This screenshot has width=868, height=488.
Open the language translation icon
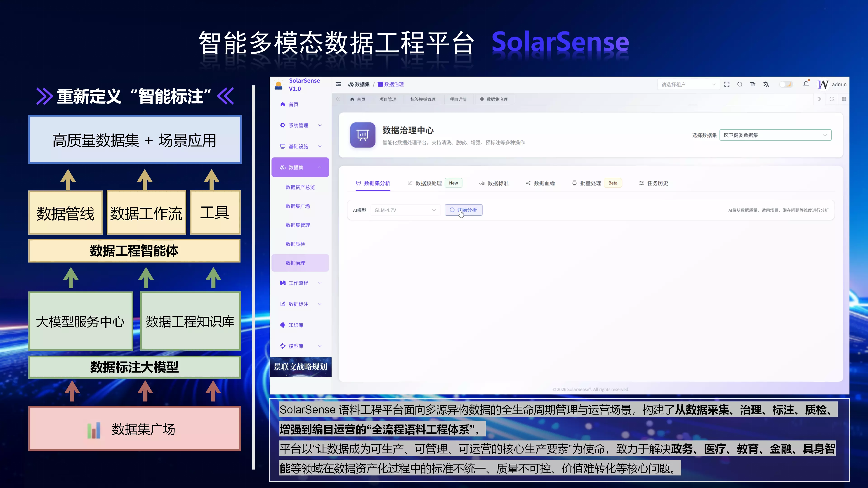pyautogui.click(x=766, y=84)
